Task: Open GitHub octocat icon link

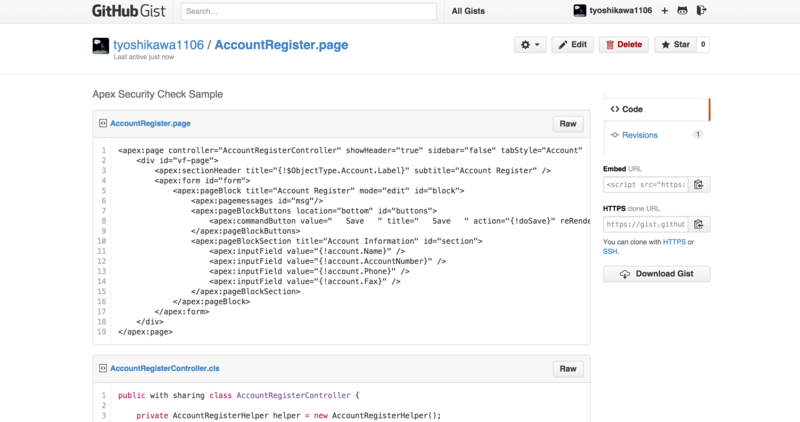Action: coord(682,10)
